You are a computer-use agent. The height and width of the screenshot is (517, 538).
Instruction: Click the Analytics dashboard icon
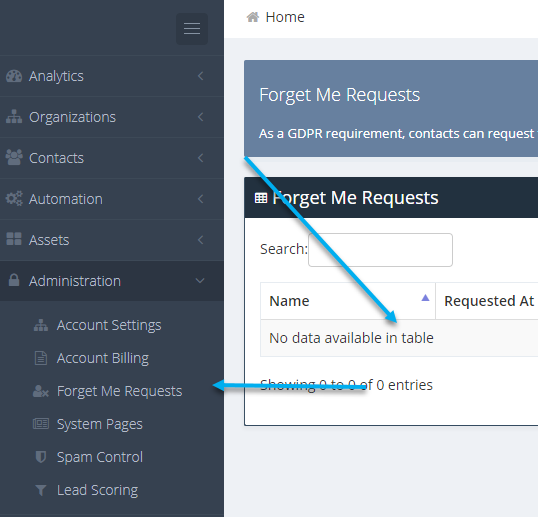click(14, 76)
